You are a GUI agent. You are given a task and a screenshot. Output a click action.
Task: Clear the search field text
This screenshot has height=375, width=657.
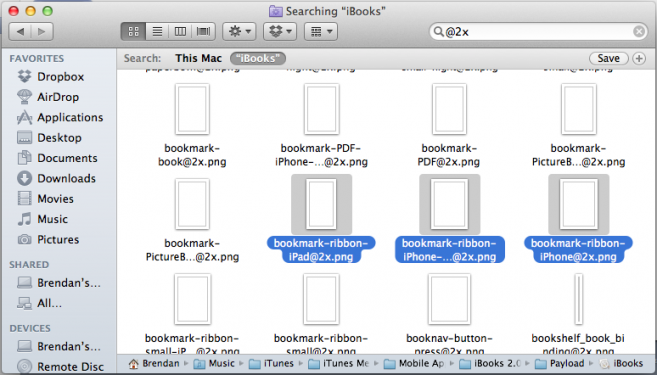(639, 31)
